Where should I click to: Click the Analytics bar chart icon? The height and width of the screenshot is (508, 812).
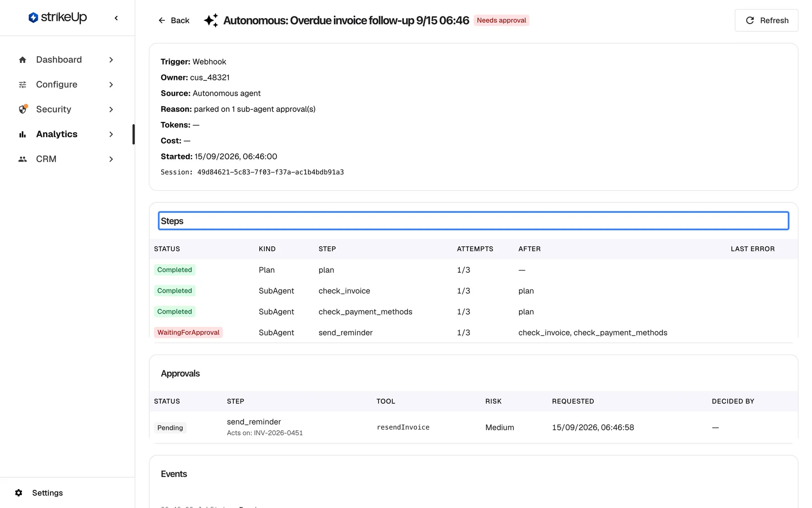tap(23, 134)
